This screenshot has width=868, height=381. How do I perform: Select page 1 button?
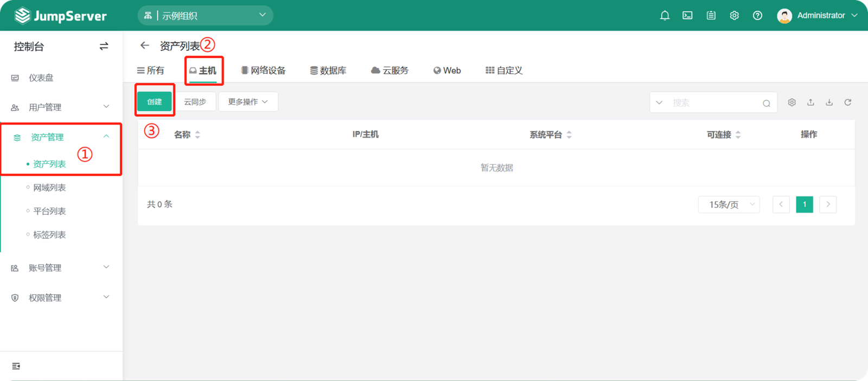pyautogui.click(x=805, y=204)
